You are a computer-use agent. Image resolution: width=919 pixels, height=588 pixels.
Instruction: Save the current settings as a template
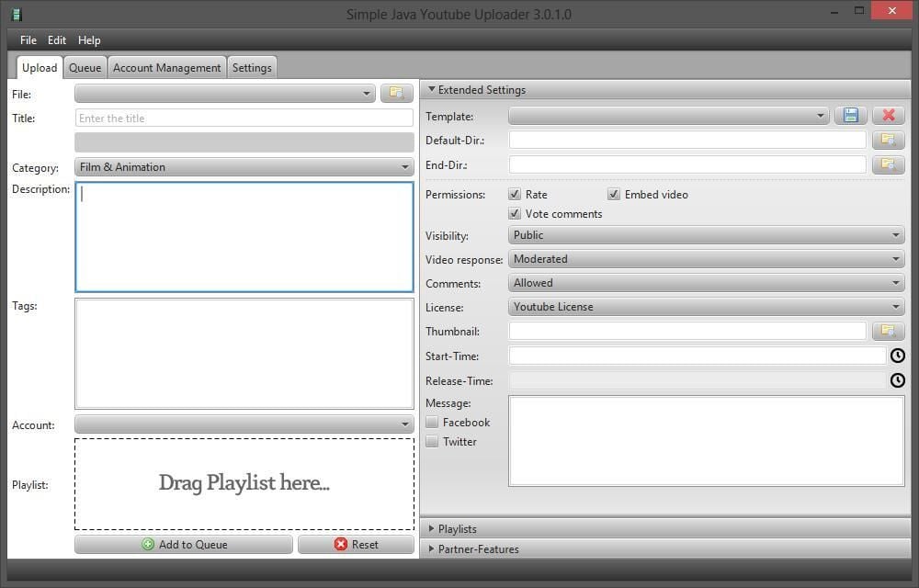pyautogui.click(x=850, y=114)
